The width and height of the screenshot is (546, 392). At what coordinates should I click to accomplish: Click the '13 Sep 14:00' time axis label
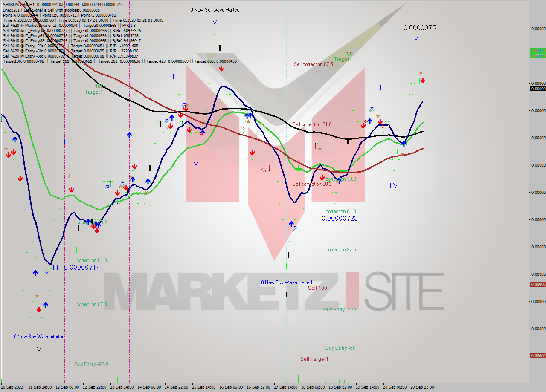[122, 387]
